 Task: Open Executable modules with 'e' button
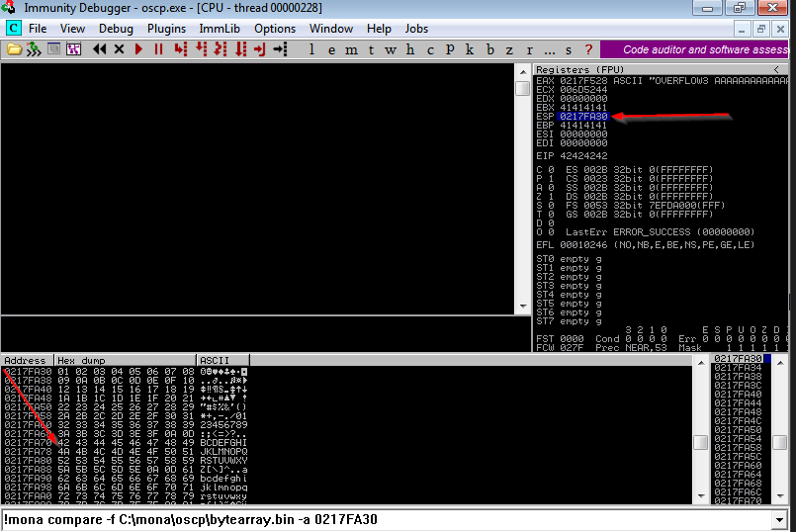click(331, 49)
